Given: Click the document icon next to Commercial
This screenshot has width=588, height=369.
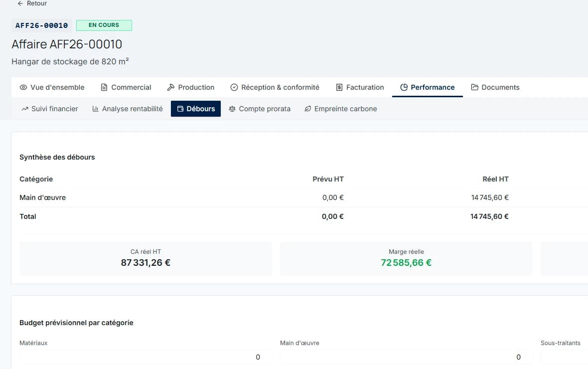Looking at the screenshot, I should tap(104, 87).
